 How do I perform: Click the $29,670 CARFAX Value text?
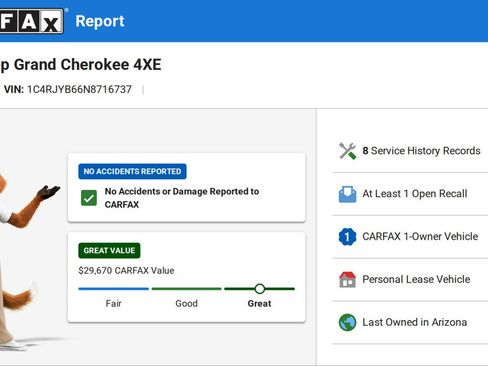(126, 270)
